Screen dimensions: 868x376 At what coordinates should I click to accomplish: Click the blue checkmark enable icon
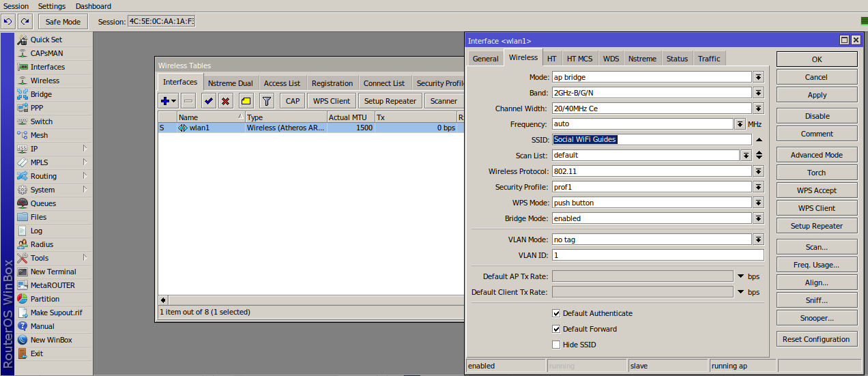click(208, 101)
